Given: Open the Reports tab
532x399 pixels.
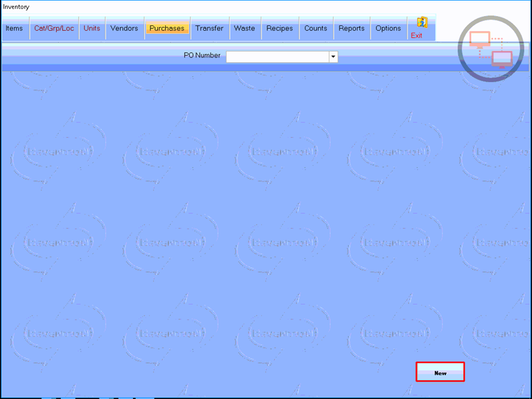Looking at the screenshot, I should 352,29.
